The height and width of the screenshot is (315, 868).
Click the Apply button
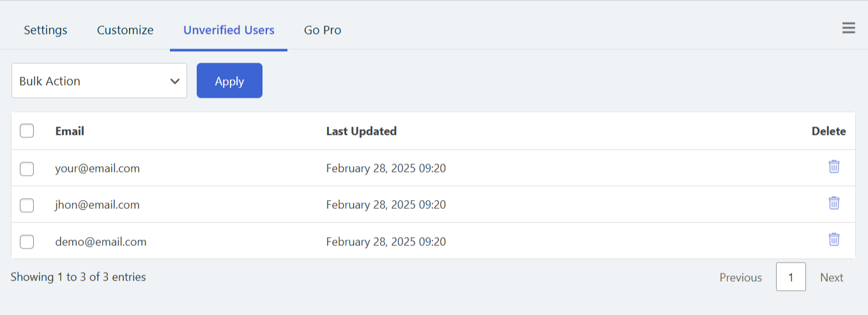(229, 81)
